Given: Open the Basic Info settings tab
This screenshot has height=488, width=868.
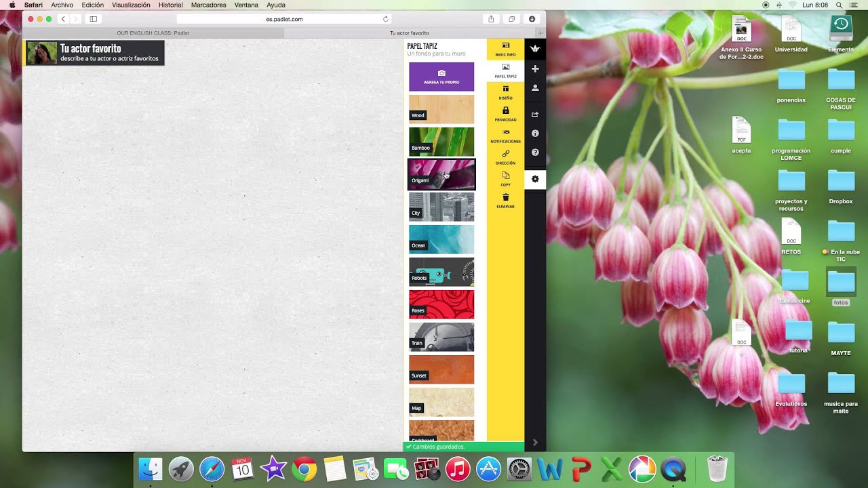Looking at the screenshot, I should point(505,49).
